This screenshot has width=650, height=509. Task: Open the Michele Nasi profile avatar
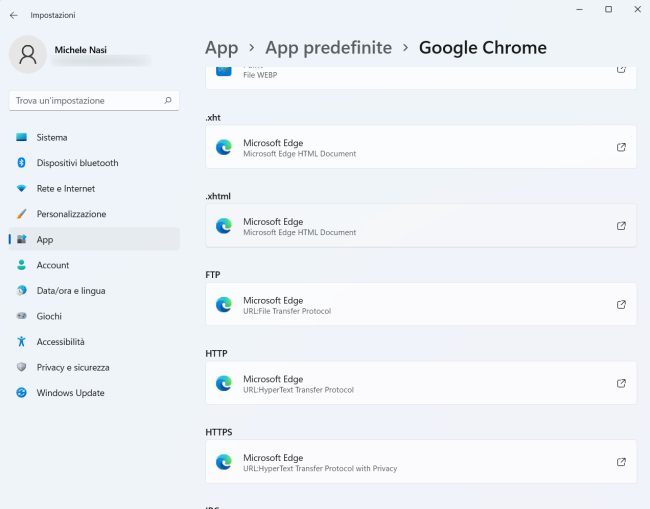(x=28, y=54)
